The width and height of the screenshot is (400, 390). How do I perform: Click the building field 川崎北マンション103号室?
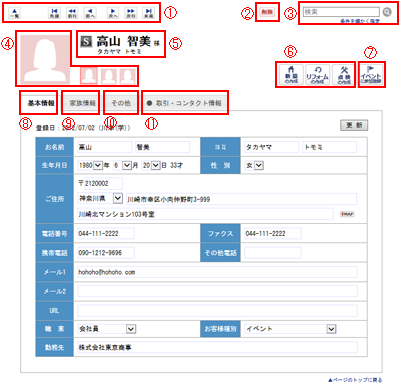click(x=205, y=214)
